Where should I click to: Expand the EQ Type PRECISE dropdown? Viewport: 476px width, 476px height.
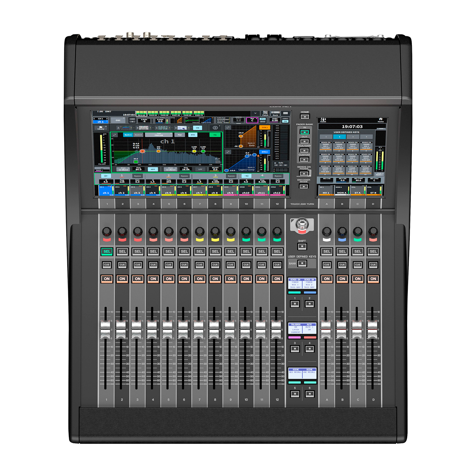(159, 135)
